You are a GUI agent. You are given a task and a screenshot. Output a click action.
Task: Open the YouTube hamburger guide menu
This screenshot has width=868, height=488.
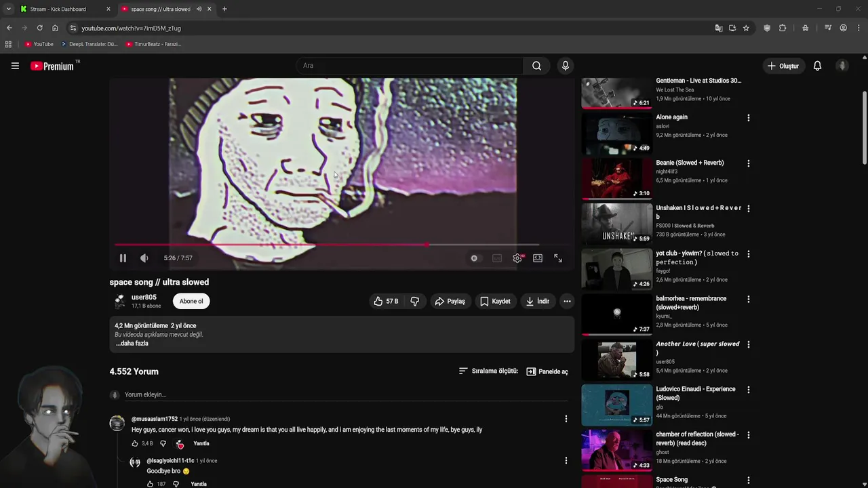pos(15,66)
